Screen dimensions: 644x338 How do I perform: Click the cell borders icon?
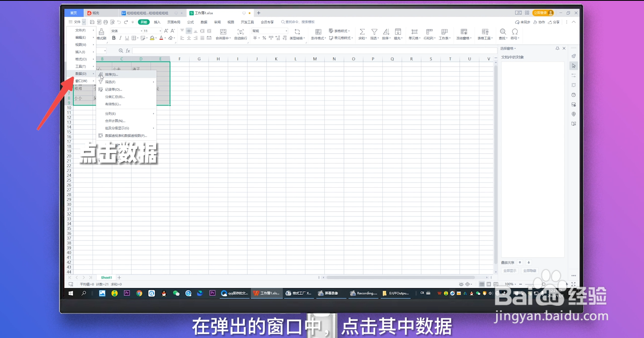click(134, 38)
